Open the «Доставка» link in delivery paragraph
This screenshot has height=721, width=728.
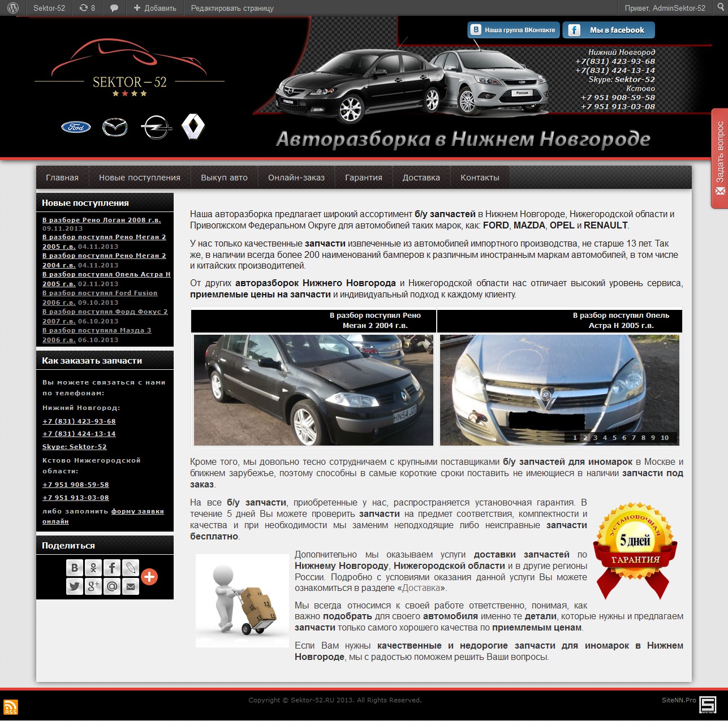421,588
